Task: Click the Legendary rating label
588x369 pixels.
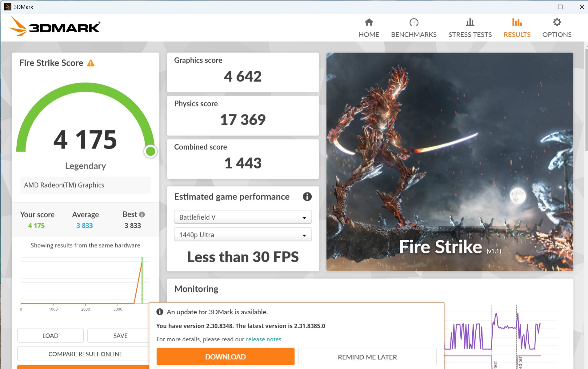Action: click(85, 166)
